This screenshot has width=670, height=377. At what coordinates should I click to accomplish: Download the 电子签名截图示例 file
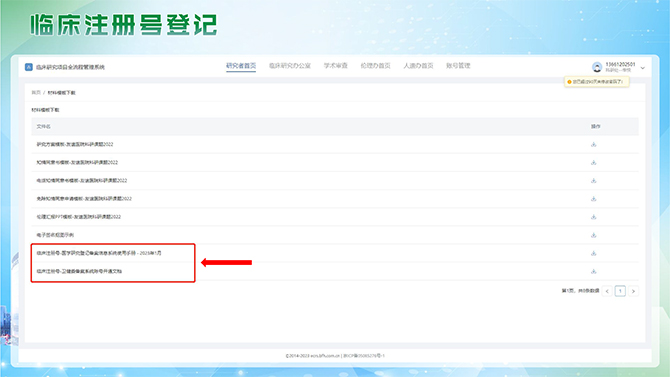594,235
